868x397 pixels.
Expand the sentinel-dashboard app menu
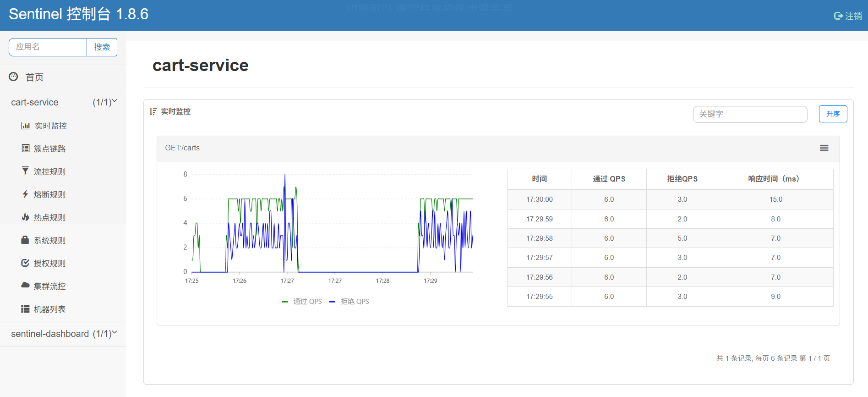[63, 334]
